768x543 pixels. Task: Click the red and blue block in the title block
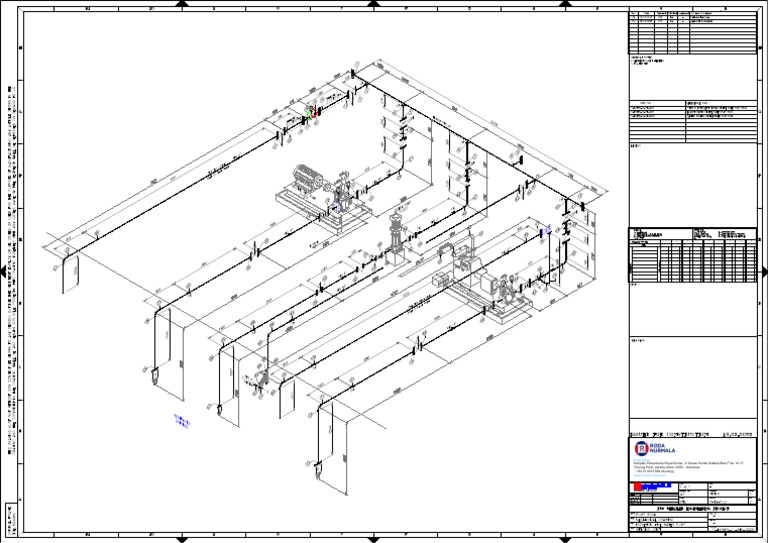(652, 487)
